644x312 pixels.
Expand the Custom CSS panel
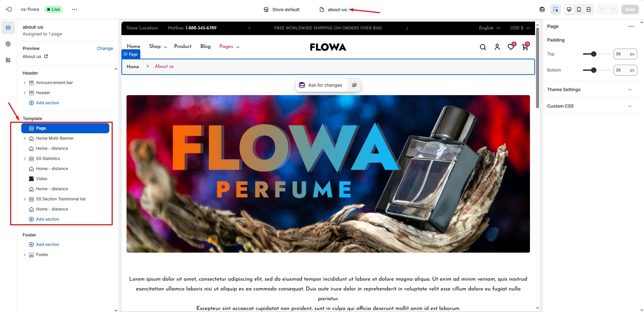(591, 106)
